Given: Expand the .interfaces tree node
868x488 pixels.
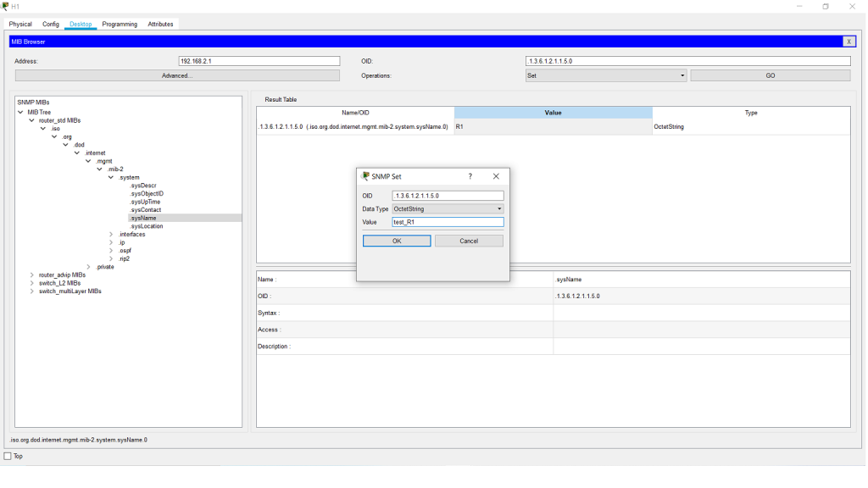Looking at the screenshot, I should (x=111, y=235).
